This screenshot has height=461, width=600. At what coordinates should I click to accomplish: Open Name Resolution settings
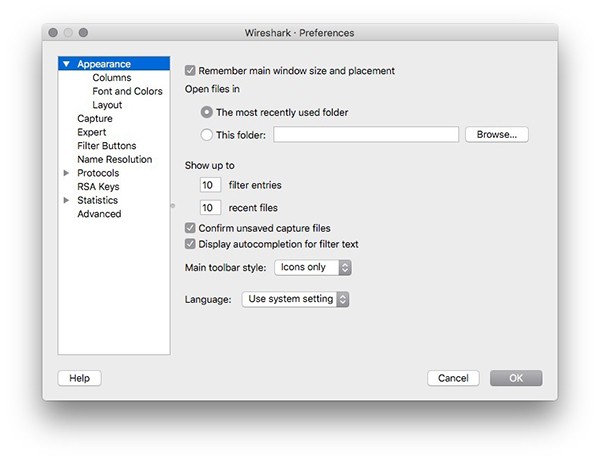click(115, 159)
